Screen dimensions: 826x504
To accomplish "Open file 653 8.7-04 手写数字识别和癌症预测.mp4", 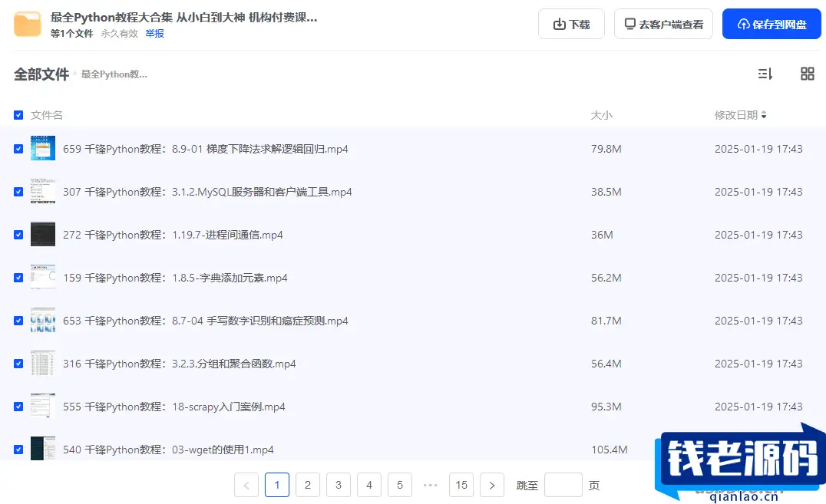I will 206,321.
